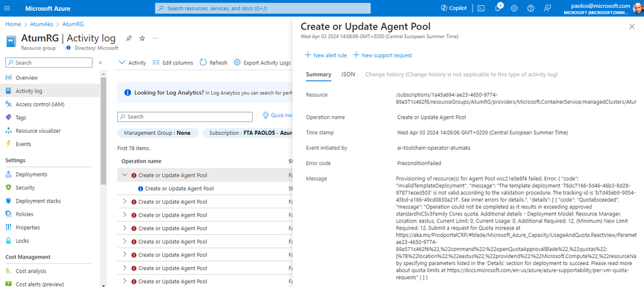Click Microsoft Azure home logo text

(47, 8)
